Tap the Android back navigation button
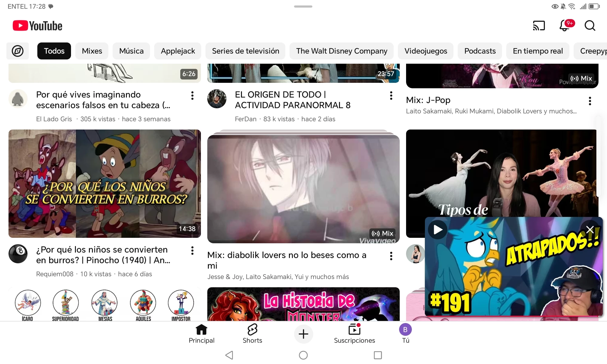This screenshot has width=607, height=364. point(229,355)
